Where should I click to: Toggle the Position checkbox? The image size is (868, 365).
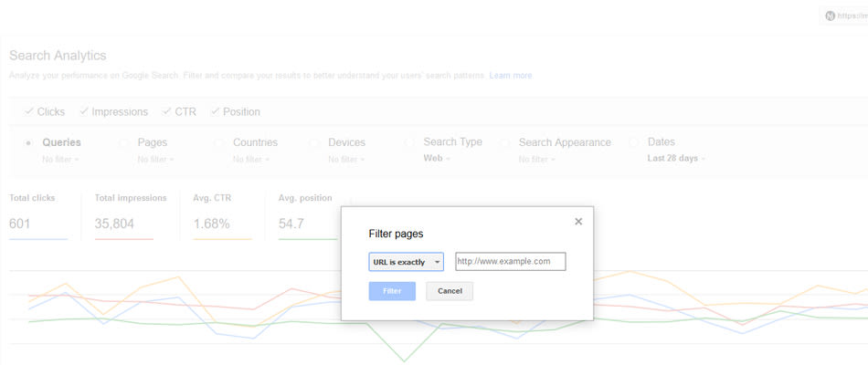[x=215, y=111]
